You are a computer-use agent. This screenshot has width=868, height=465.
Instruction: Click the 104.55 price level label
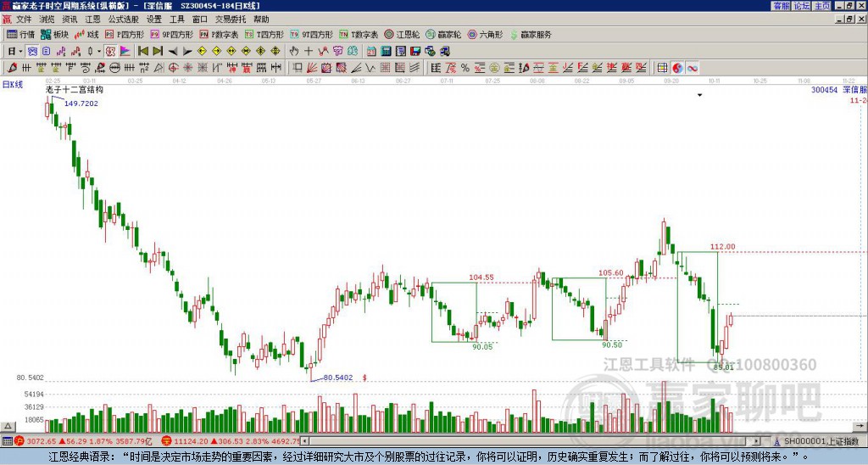481,277
